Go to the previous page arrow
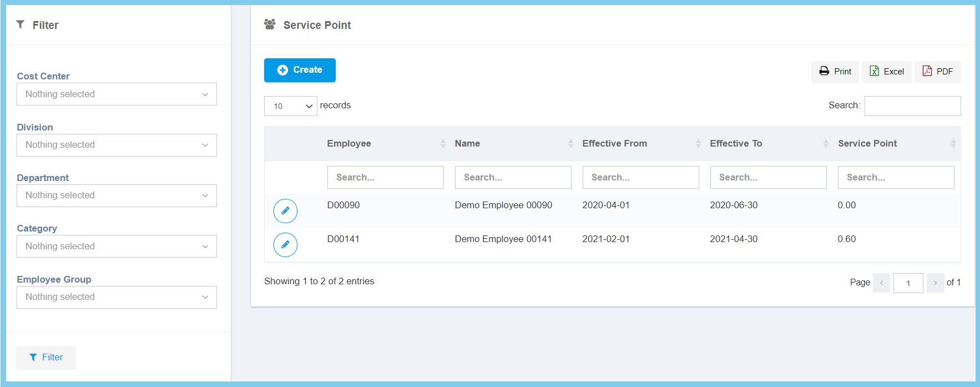 pos(881,283)
